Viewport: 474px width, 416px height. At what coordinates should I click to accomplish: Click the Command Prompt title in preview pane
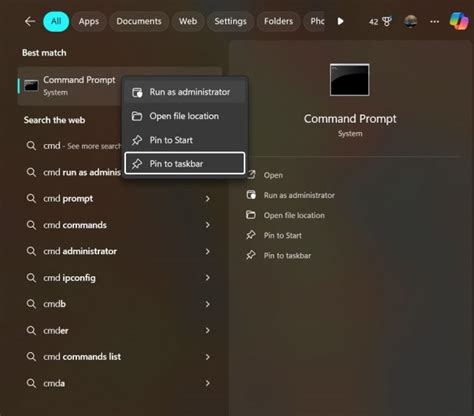point(350,119)
